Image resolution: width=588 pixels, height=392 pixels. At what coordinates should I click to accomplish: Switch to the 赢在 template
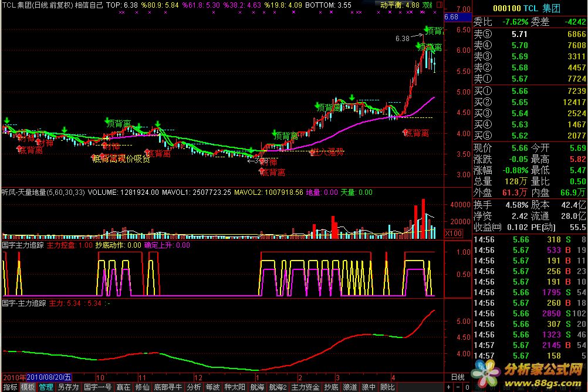[x=123, y=387]
